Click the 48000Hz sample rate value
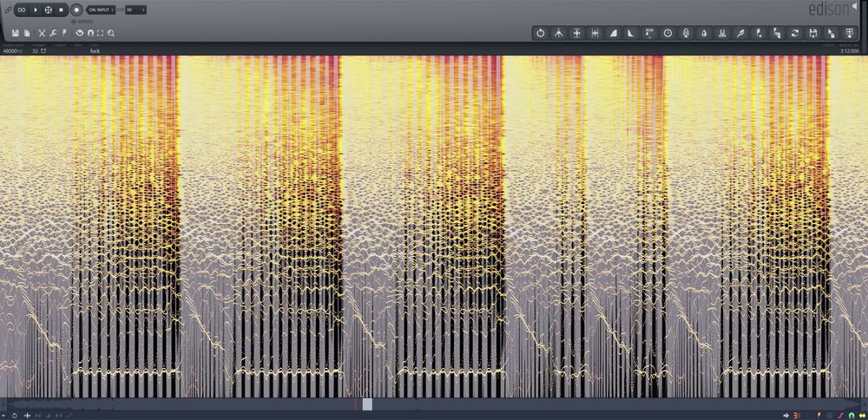 coord(11,51)
